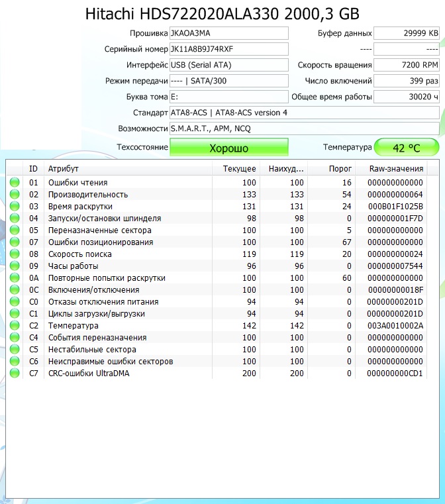Image resolution: width=445 pixels, height=504 pixels.
Task: Click the green Хорошо health status button
Action: 228,148
